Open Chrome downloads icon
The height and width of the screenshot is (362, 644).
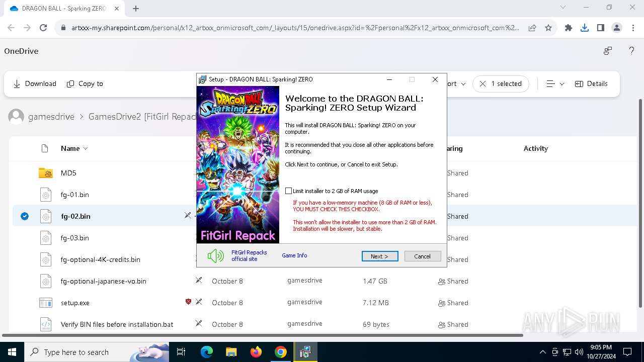pyautogui.click(x=585, y=28)
